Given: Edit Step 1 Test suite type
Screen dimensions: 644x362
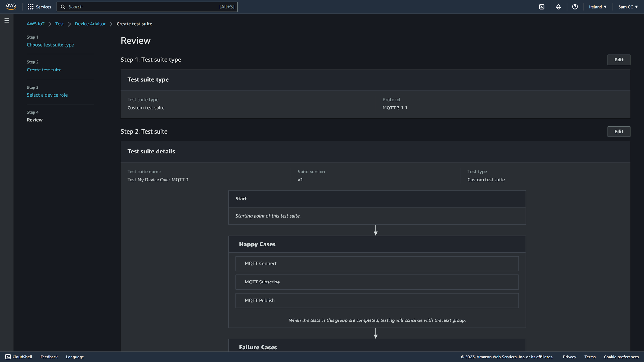Looking at the screenshot, I should pos(619,60).
